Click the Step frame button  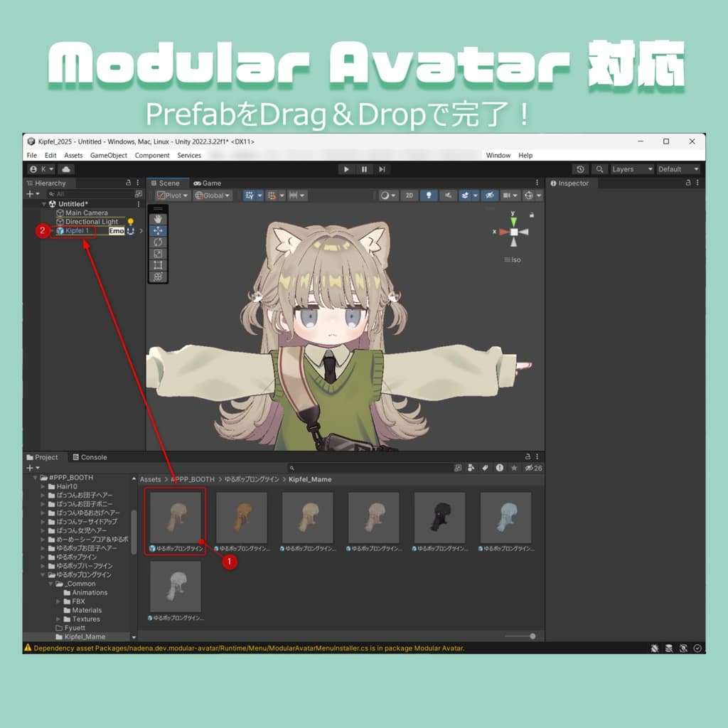tap(382, 169)
